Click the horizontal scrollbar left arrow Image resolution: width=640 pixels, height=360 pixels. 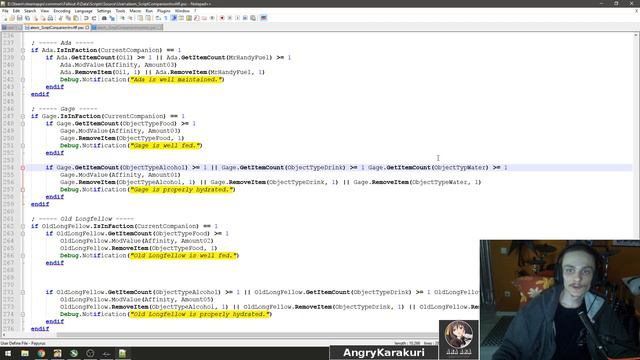[x=4, y=335]
